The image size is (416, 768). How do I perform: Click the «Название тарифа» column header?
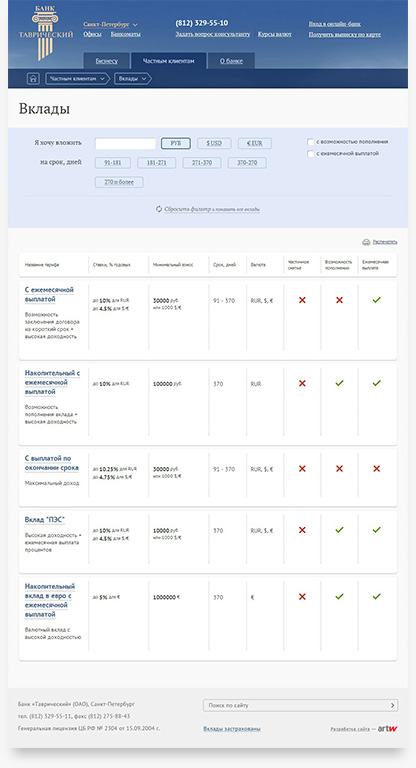[x=42, y=264]
